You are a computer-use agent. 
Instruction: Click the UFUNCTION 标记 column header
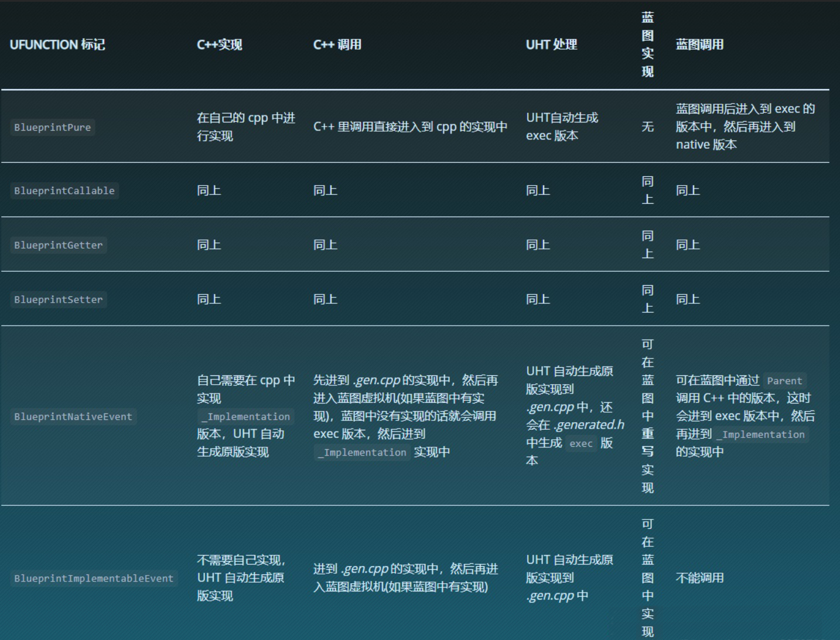click(x=57, y=45)
